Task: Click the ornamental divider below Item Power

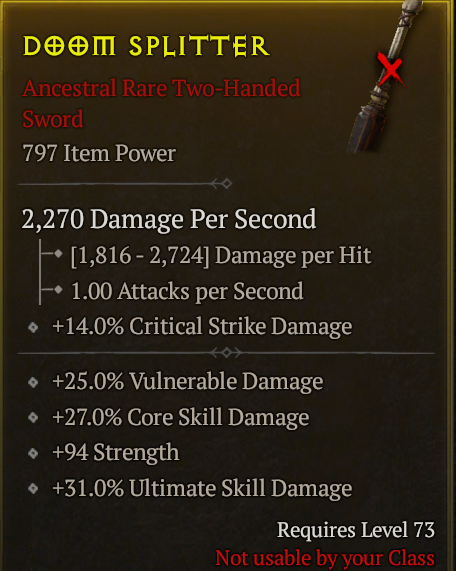Action: [x=125, y=184]
